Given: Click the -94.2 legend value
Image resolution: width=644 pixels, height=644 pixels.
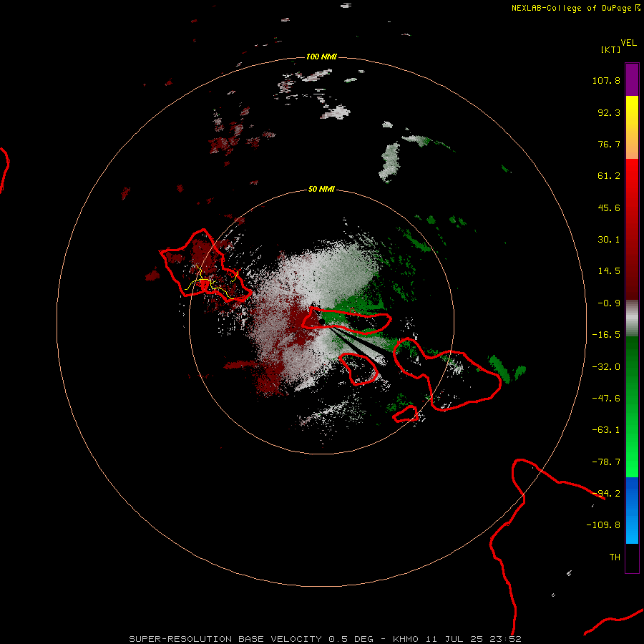Looking at the screenshot, I should click(x=606, y=494).
